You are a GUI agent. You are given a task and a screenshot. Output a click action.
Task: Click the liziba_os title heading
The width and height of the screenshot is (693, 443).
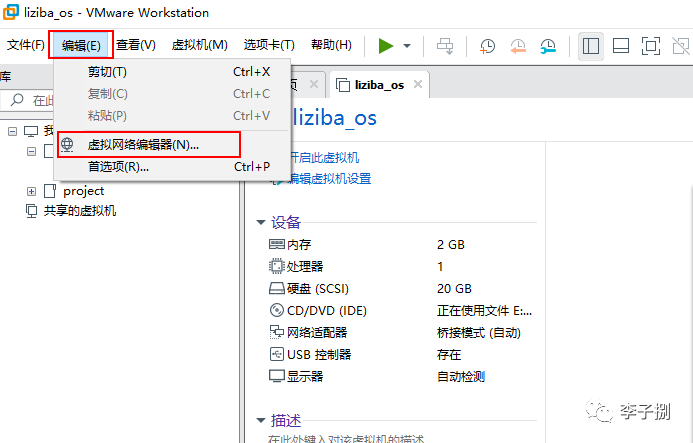click(335, 118)
